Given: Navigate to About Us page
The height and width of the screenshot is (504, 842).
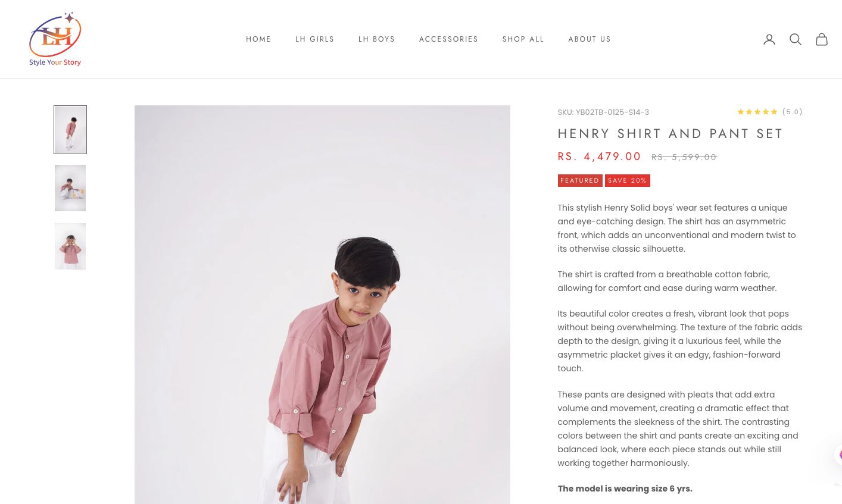Looking at the screenshot, I should [590, 39].
